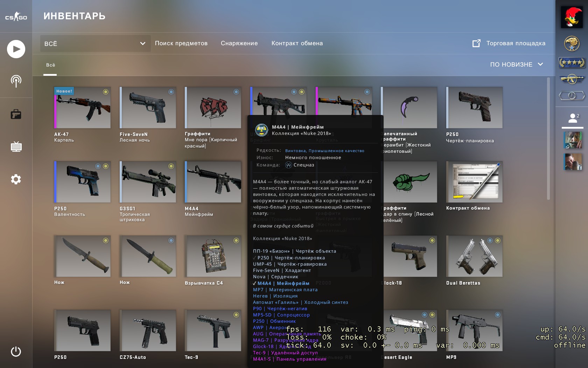Select the CZ75-Auto item
This screenshot has width=588, height=368.
point(148,330)
